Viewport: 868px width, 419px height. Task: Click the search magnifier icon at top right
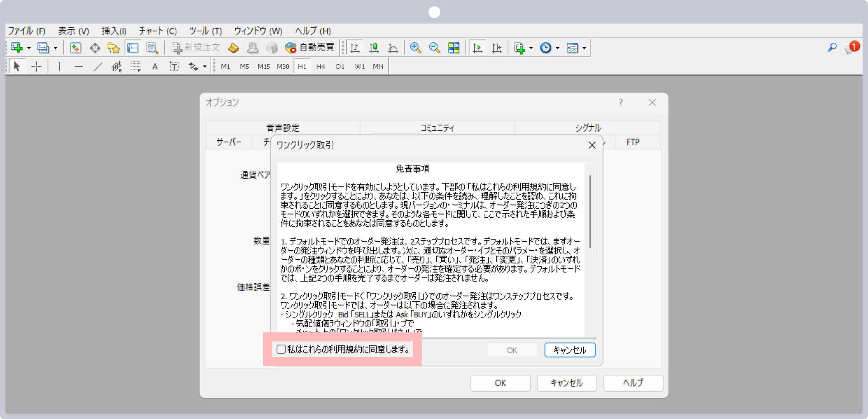click(832, 48)
